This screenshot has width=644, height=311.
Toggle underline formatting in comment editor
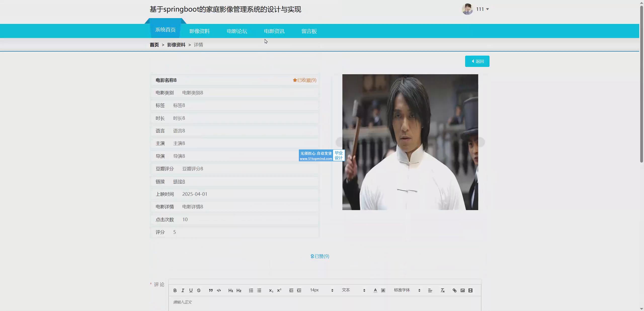coord(191,290)
